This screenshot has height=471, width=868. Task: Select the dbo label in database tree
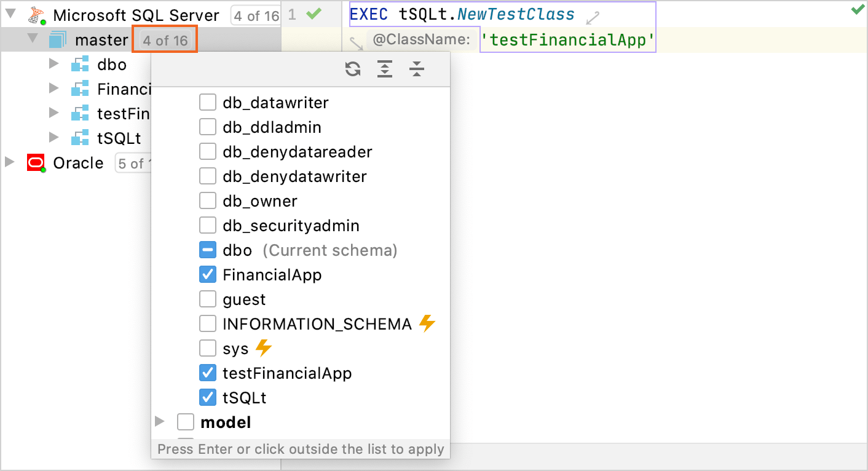tap(112, 65)
